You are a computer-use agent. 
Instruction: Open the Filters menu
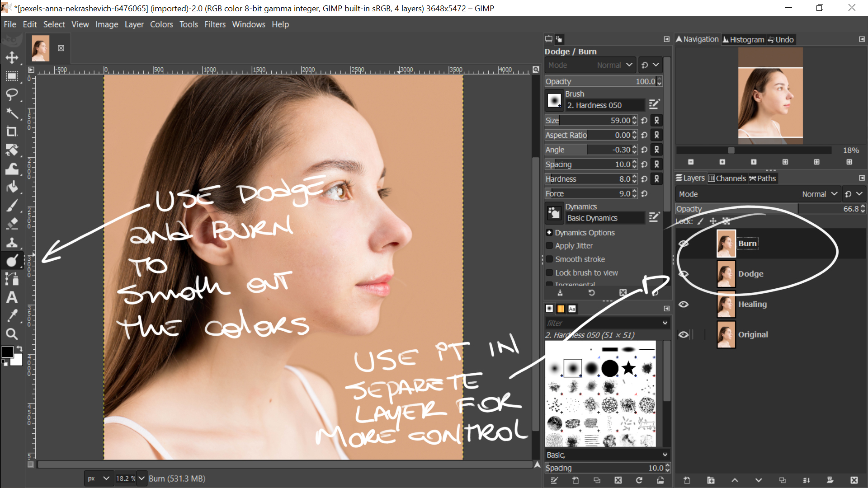[215, 24]
